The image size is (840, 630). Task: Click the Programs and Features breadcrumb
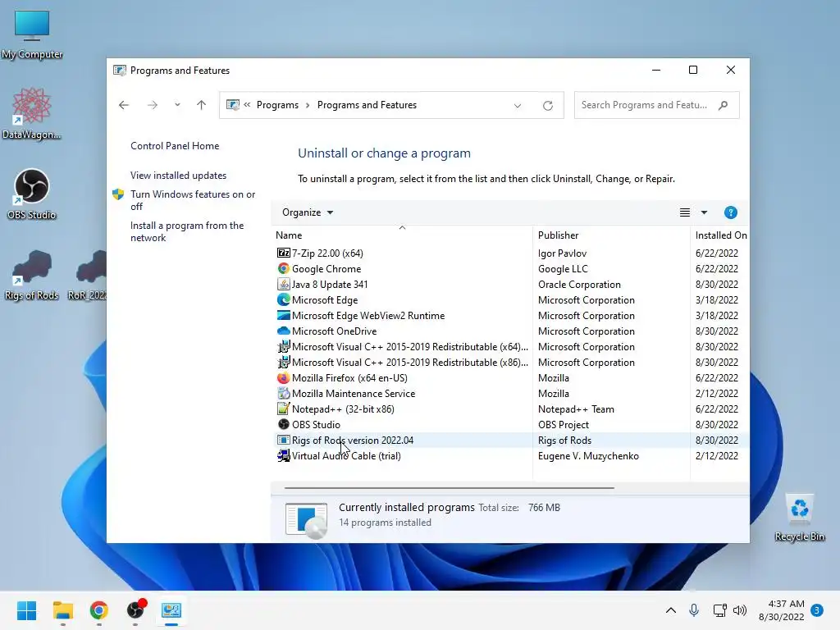(x=367, y=105)
